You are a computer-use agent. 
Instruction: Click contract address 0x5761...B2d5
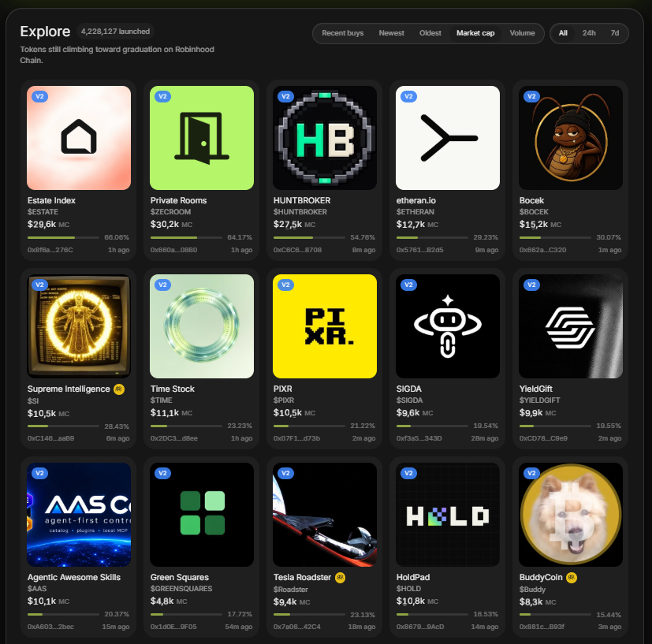pos(420,250)
